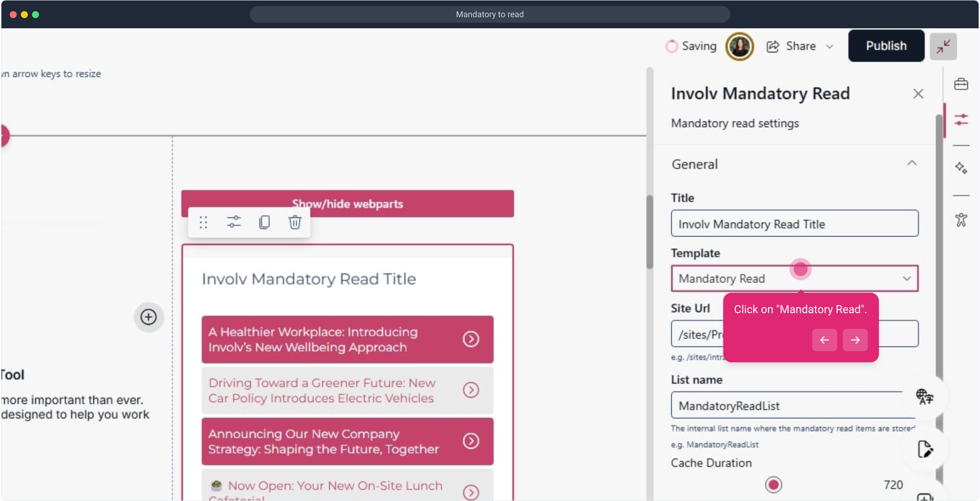The image size is (980, 501).
Task: Click the Share arrow icon
Action: [773, 46]
